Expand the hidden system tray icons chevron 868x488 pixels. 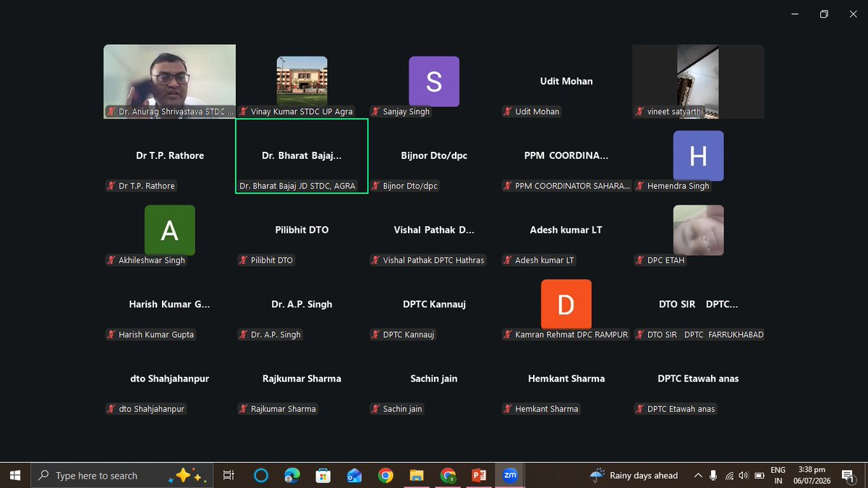click(697, 475)
